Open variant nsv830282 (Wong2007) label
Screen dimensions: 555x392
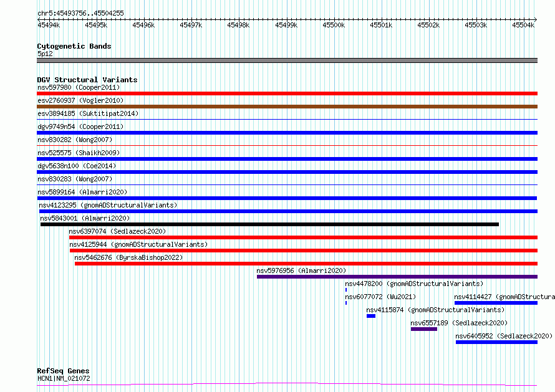(x=75, y=140)
